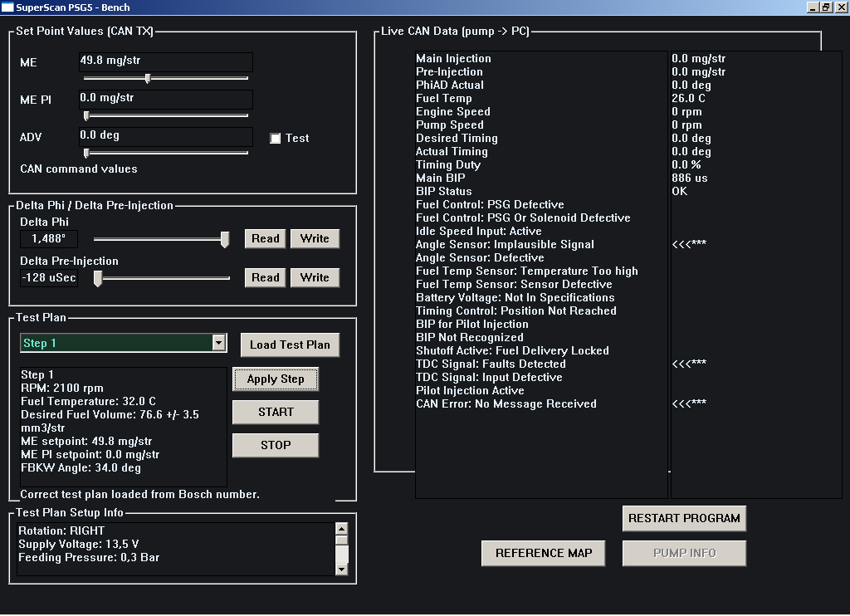Click the BIP Status 'OK' value
This screenshot has height=616, width=850.
click(x=679, y=192)
